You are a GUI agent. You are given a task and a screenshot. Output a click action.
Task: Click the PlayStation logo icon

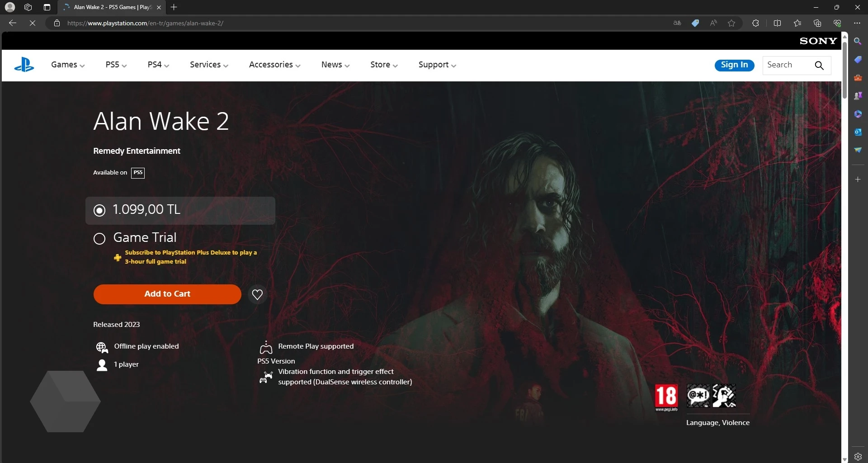[x=24, y=65]
